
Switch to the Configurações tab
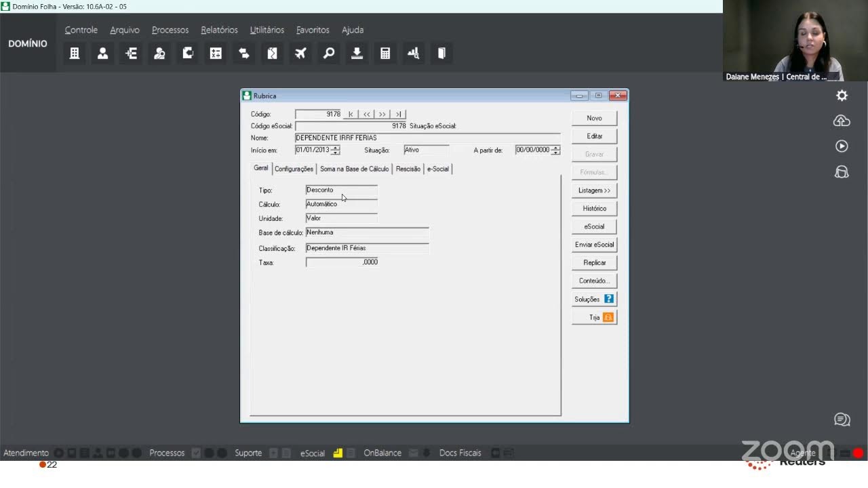point(294,169)
